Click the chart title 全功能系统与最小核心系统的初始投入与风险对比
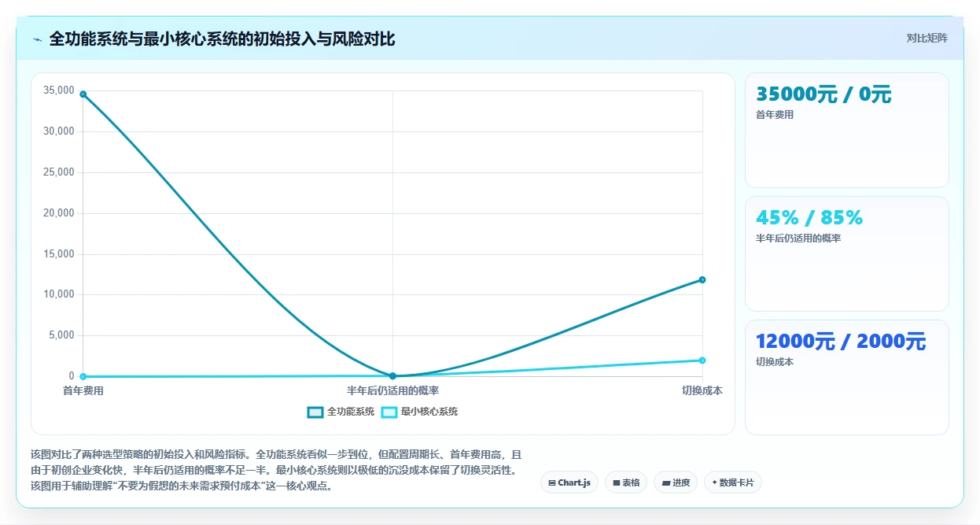This screenshot has width=980, height=525. coord(222,39)
